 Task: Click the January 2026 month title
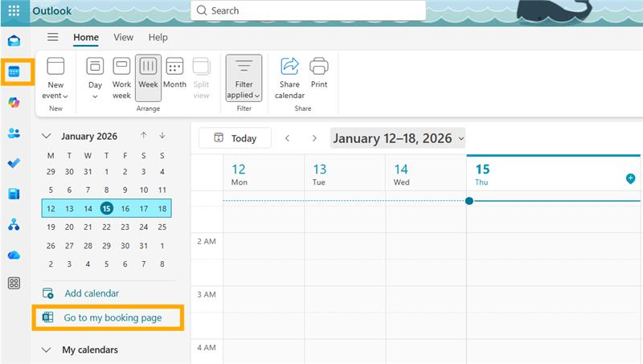click(89, 136)
